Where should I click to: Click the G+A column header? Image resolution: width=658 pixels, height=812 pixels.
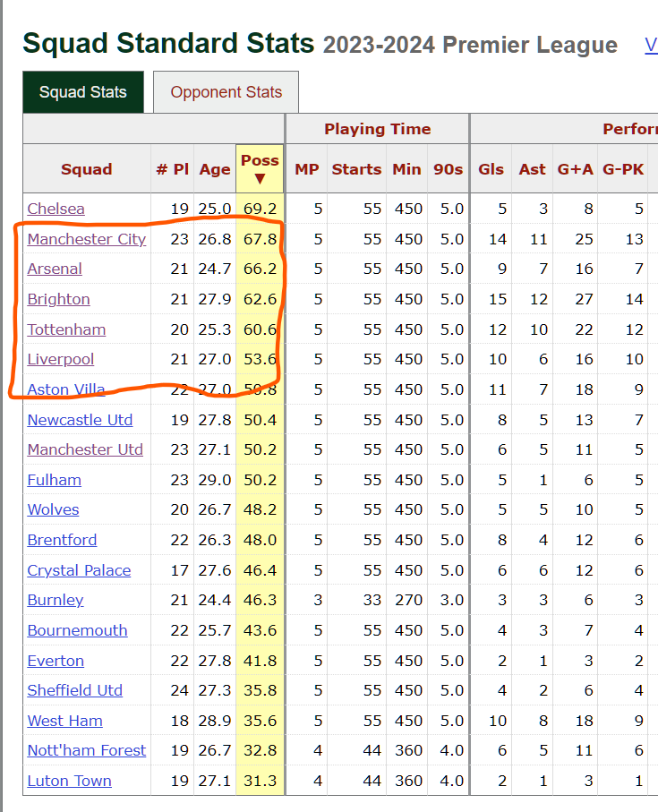[x=576, y=169]
